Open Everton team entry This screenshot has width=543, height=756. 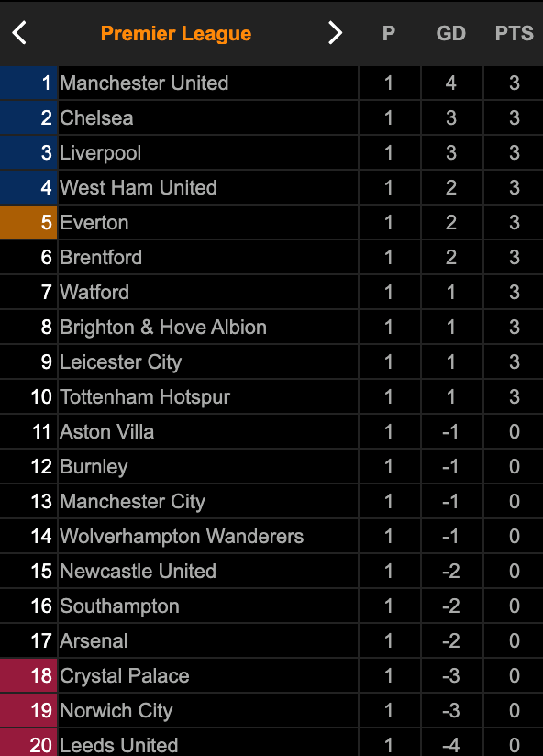pos(94,223)
